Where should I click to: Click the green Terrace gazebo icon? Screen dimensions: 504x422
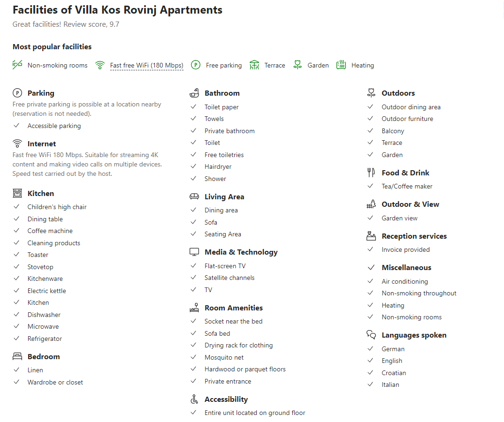(x=254, y=65)
